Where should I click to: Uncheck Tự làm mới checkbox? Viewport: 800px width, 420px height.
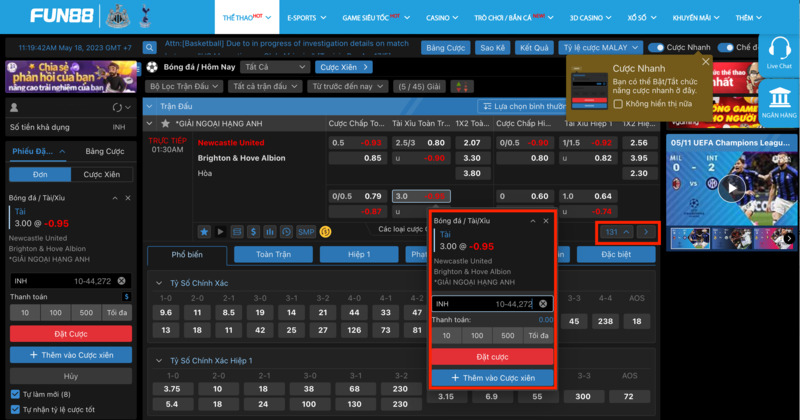(14, 394)
